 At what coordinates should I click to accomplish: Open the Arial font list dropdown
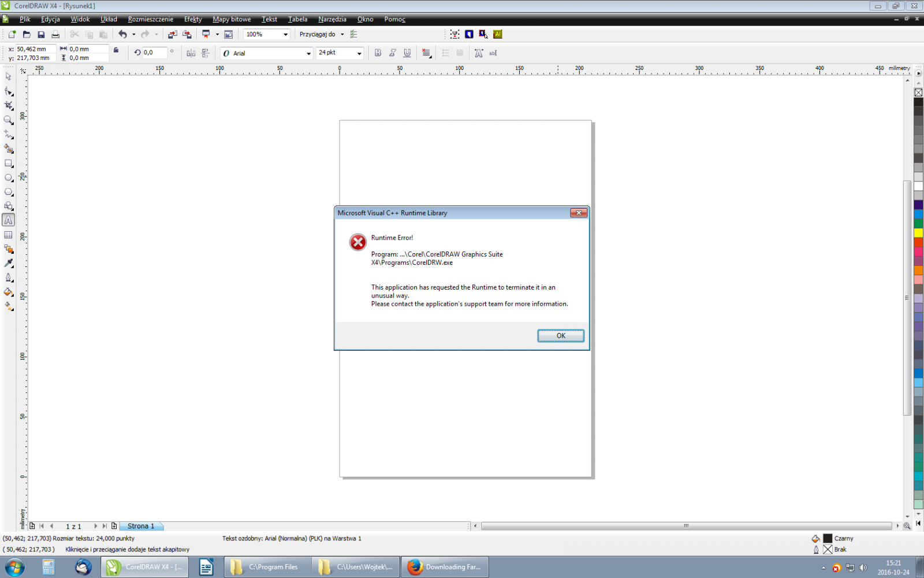(x=308, y=53)
